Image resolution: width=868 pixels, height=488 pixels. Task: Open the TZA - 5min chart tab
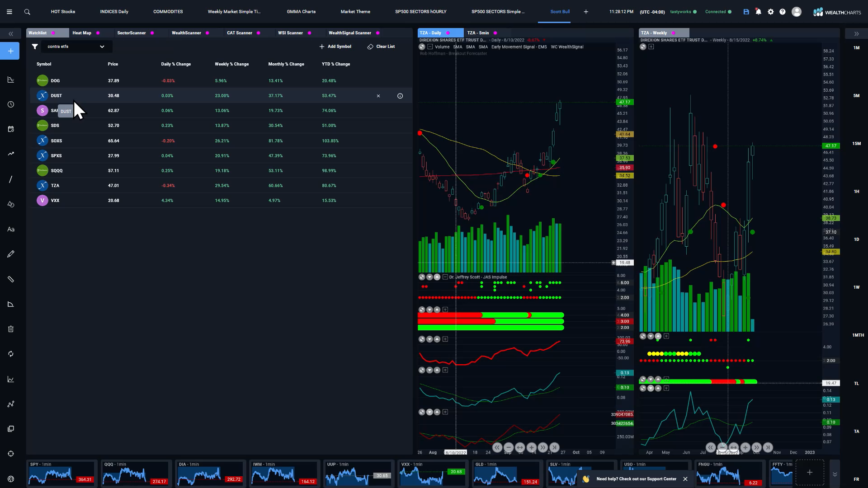(x=478, y=33)
